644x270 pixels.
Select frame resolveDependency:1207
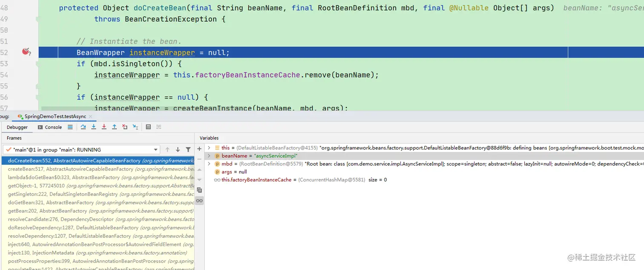(98, 236)
